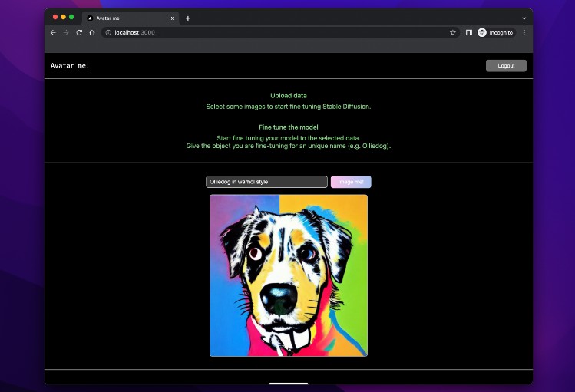Open the browser side panel icon

tap(469, 33)
